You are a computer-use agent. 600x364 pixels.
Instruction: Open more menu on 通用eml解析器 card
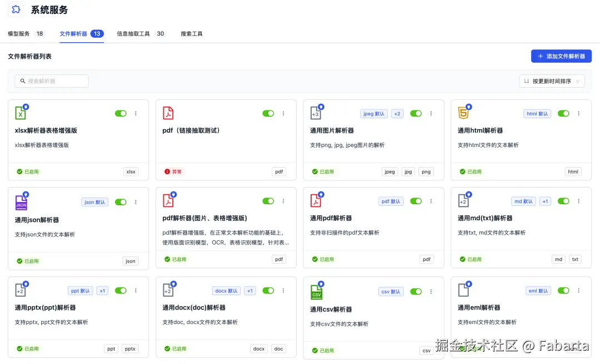pos(578,291)
